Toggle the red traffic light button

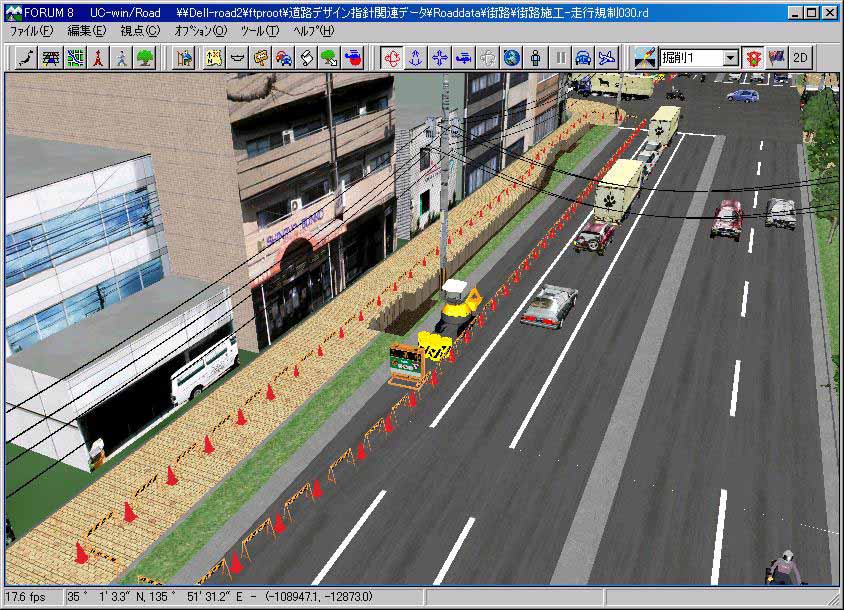754,58
